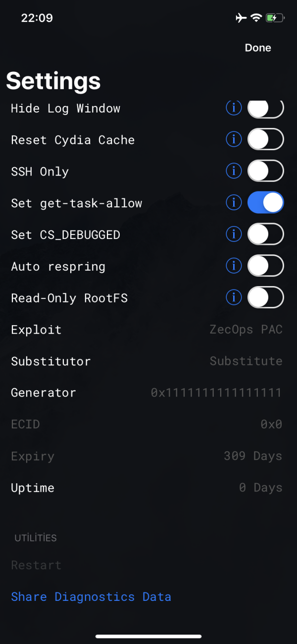Open info for Hide Log Window

click(234, 108)
